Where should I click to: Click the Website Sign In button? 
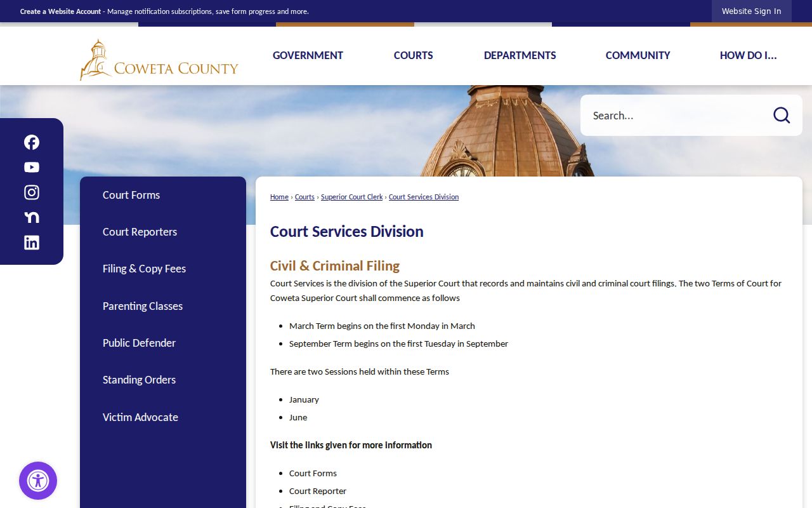point(752,11)
